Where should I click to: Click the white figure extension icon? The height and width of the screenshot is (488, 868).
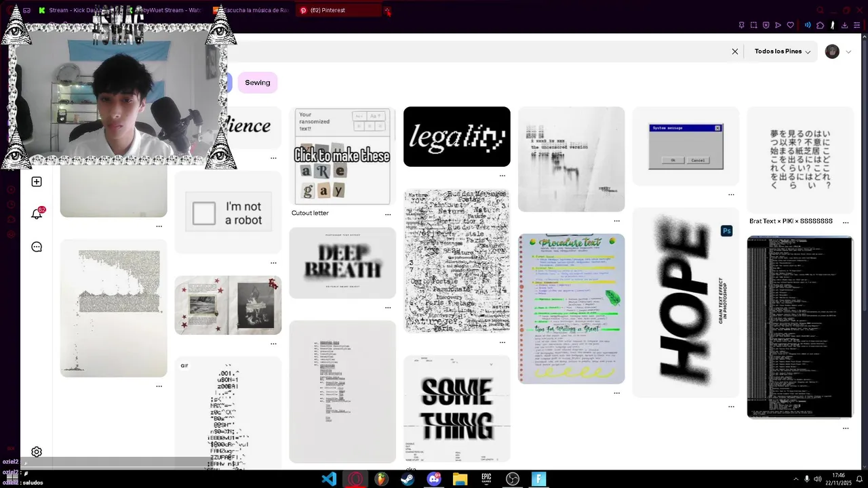tap(832, 25)
